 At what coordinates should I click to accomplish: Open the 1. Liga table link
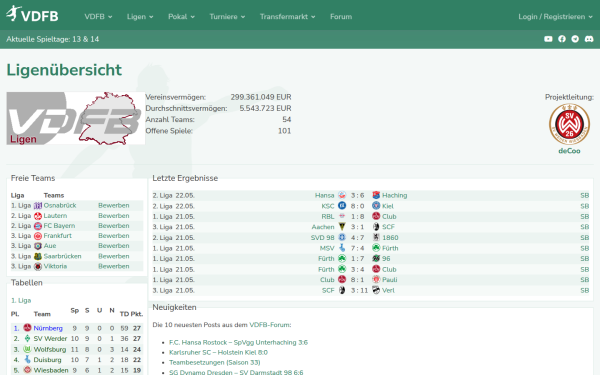pos(21,300)
